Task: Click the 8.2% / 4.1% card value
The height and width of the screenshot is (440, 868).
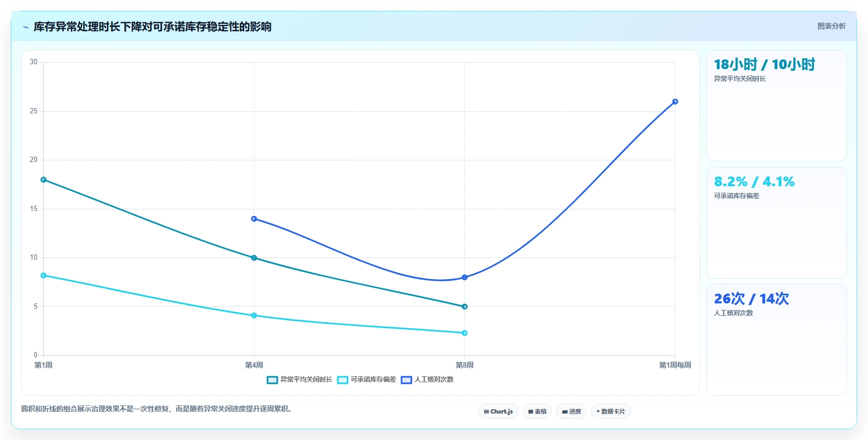Action: (754, 182)
